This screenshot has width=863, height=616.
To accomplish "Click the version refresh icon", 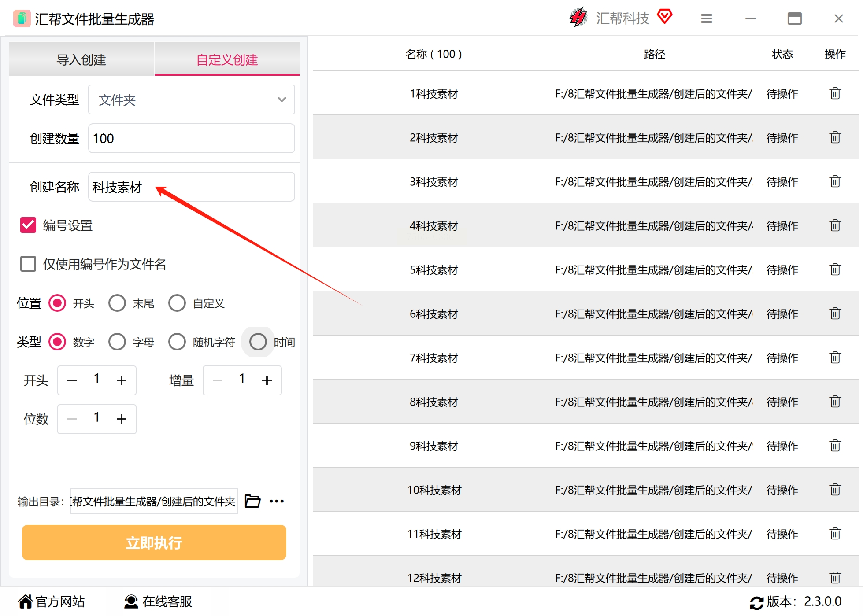I will 756,602.
